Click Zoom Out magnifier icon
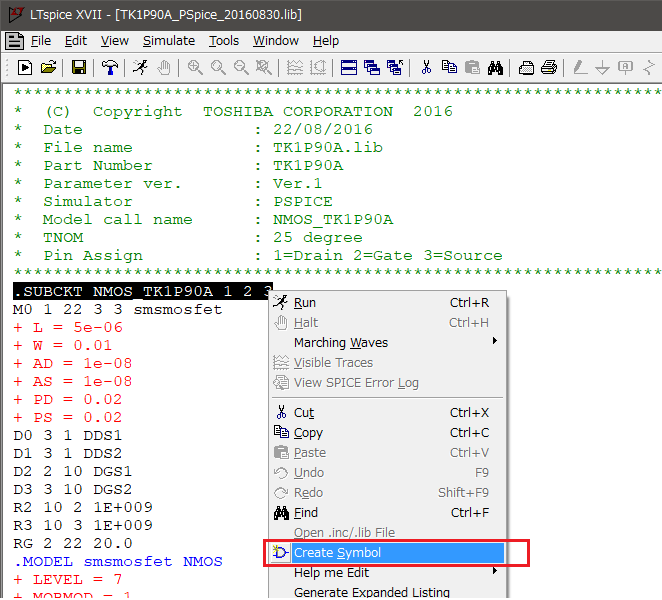 [x=241, y=68]
